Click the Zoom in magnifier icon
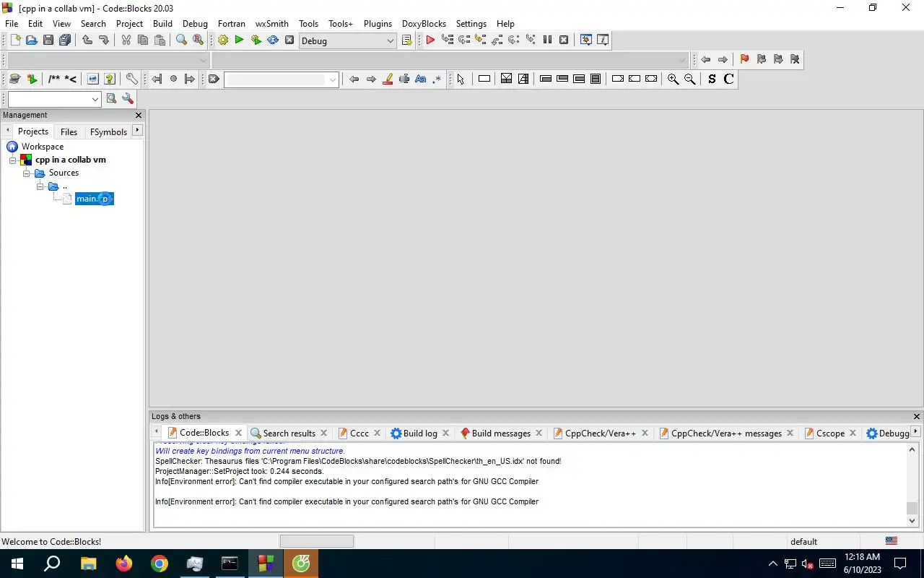 [673, 79]
